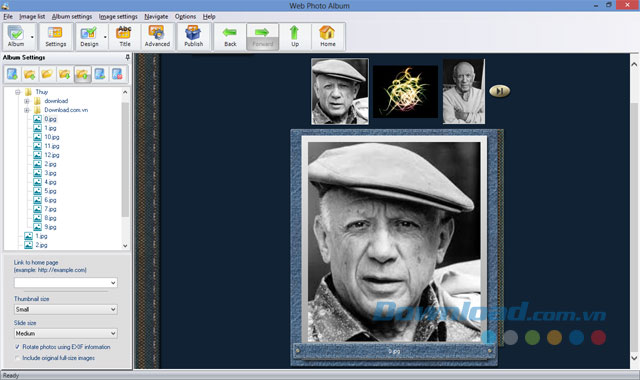Click the large framed portrait slide
Screen dimensions: 640x380
click(394, 242)
